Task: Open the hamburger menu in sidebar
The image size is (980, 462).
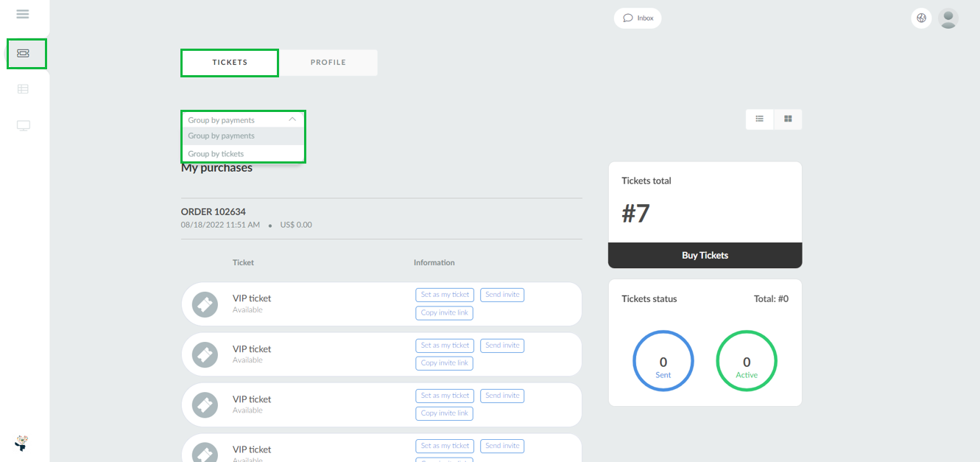Action: tap(23, 14)
